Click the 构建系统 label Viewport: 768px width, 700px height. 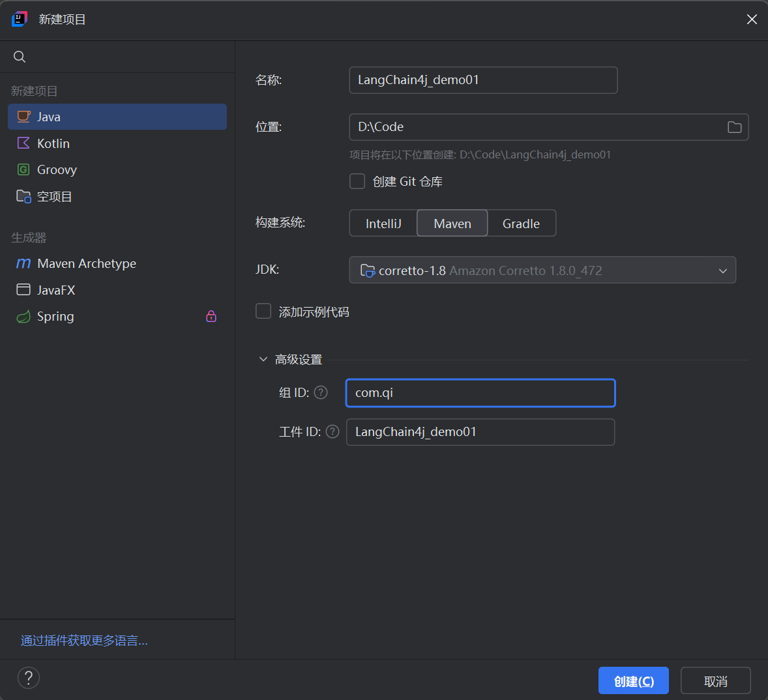(x=280, y=223)
